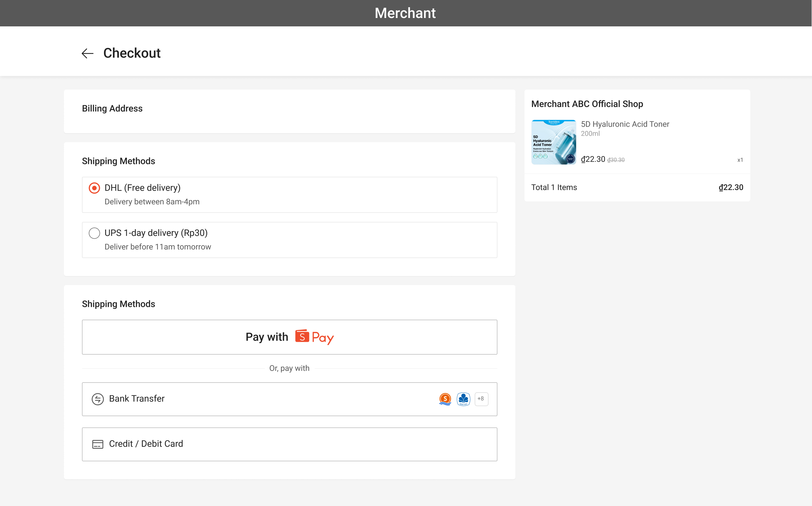The image size is (812, 506).
Task: Click the blue bank icon next to Bank Transfer
Action: click(462, 399)
